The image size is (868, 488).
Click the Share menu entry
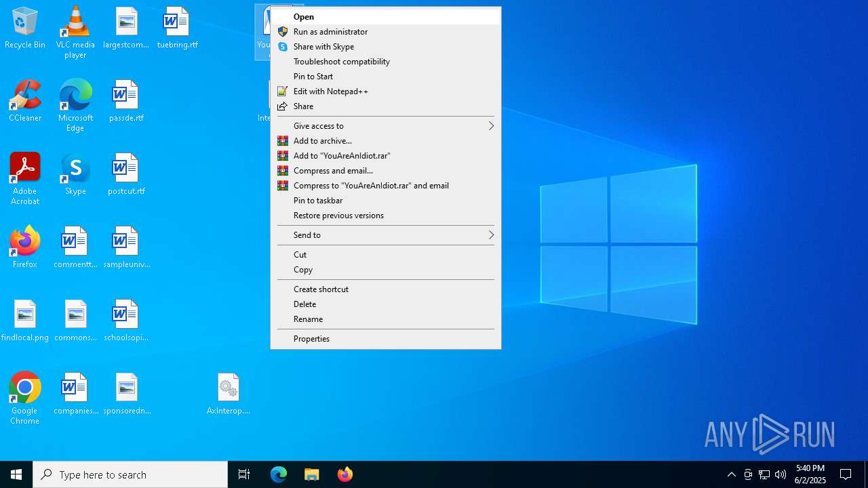click(x=385, y=106)
